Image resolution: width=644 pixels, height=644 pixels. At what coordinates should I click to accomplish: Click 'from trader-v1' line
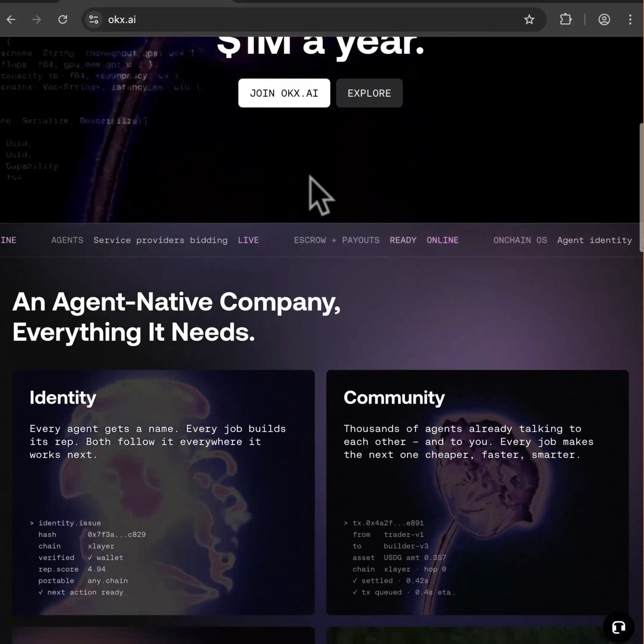click(388, 535)
